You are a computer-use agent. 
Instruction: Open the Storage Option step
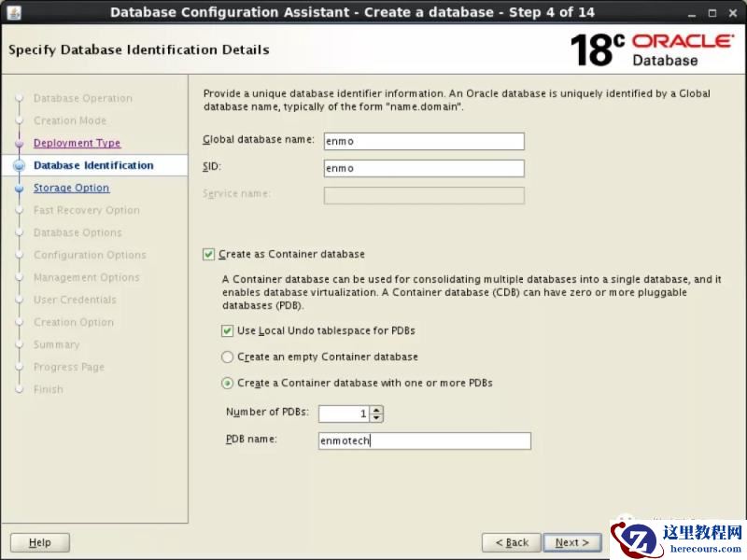tap(72, 188)
